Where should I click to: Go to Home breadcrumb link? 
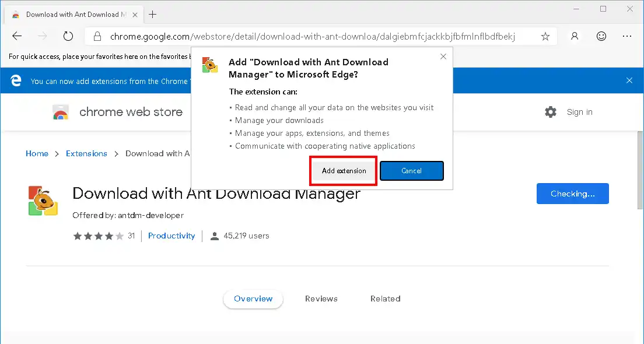point(37,153)
